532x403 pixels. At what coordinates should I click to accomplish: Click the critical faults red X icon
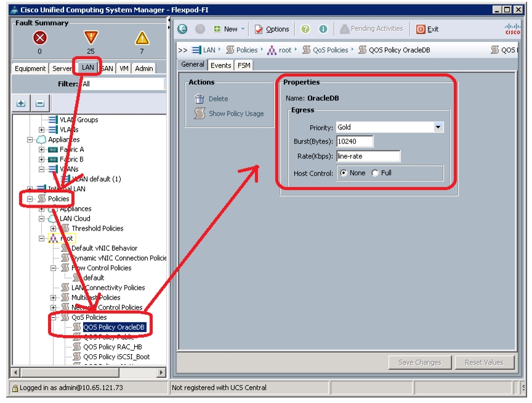pyautogui.click(x=39, y=38)
